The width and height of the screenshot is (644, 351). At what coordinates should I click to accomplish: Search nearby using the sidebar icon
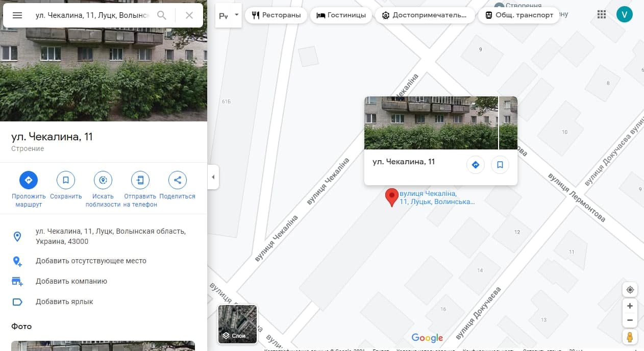point(103,180)
